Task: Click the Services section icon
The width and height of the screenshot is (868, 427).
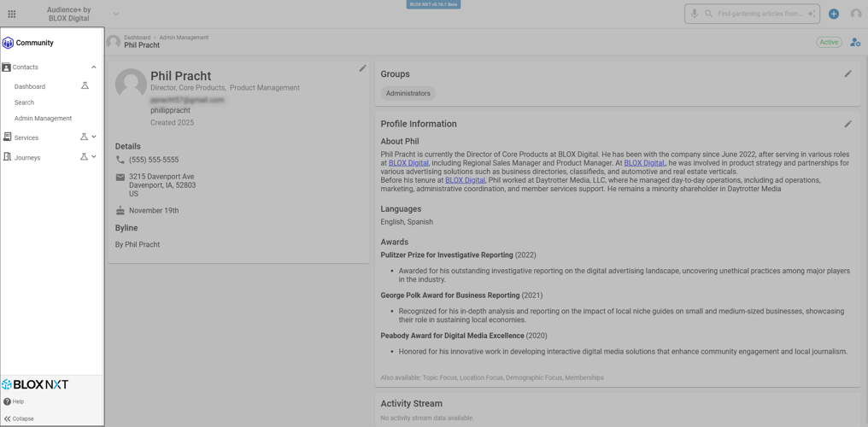Action: pyautogui.click(x=7, y=137)
